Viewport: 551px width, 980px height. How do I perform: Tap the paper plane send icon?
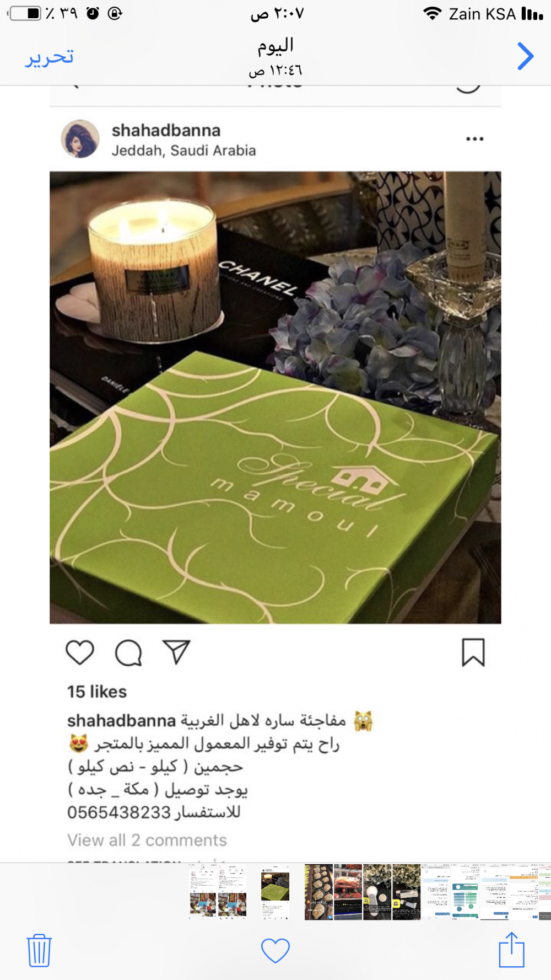(177, 652)
